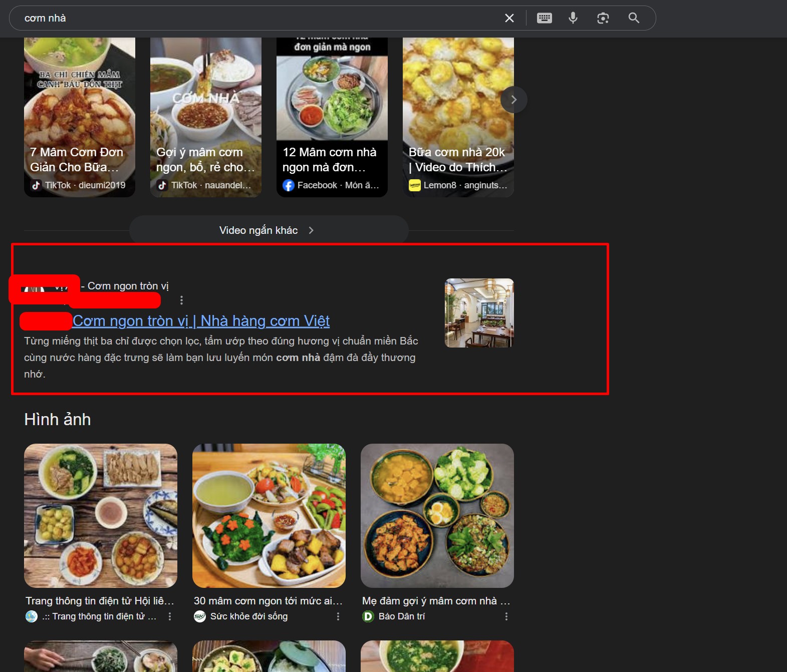Open the "Bữa cơm nhà 20k" Lemon8 video
The image size is (787, 672).
click(458, 117)
